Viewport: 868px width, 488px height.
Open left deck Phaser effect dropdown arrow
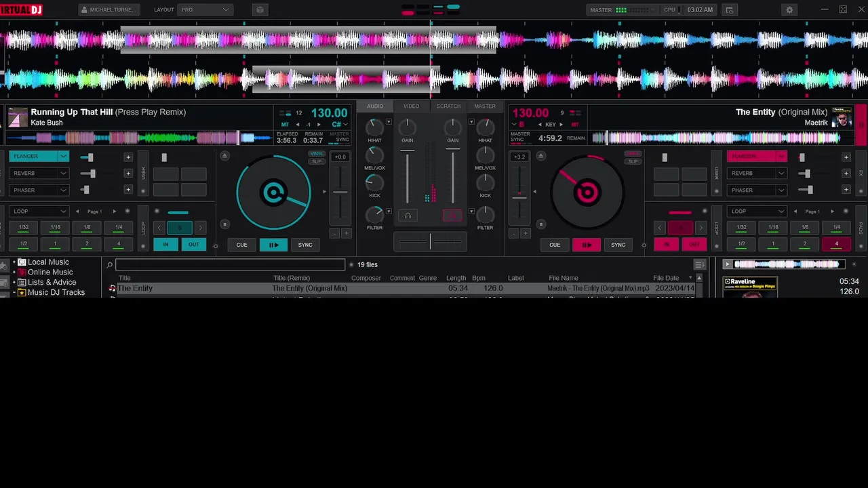point(63,190)
